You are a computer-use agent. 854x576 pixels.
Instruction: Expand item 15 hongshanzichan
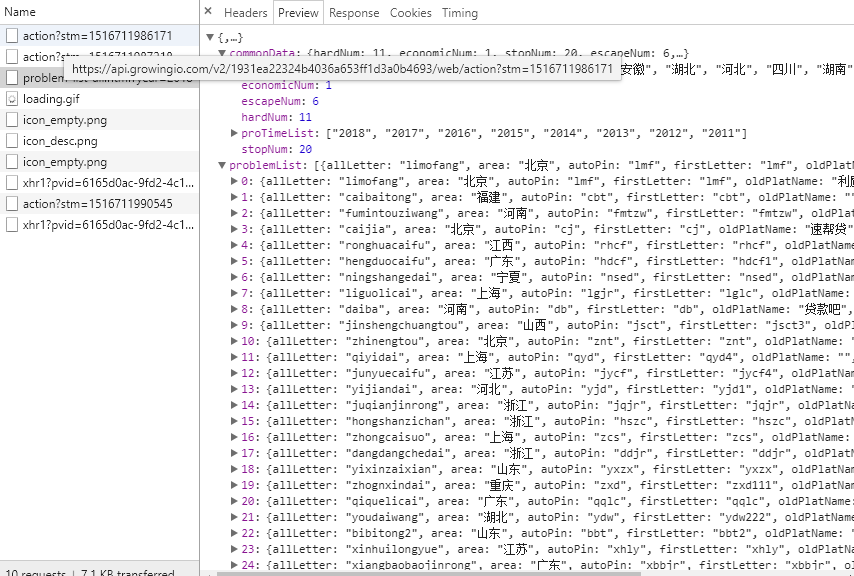[x=234, y=421]
